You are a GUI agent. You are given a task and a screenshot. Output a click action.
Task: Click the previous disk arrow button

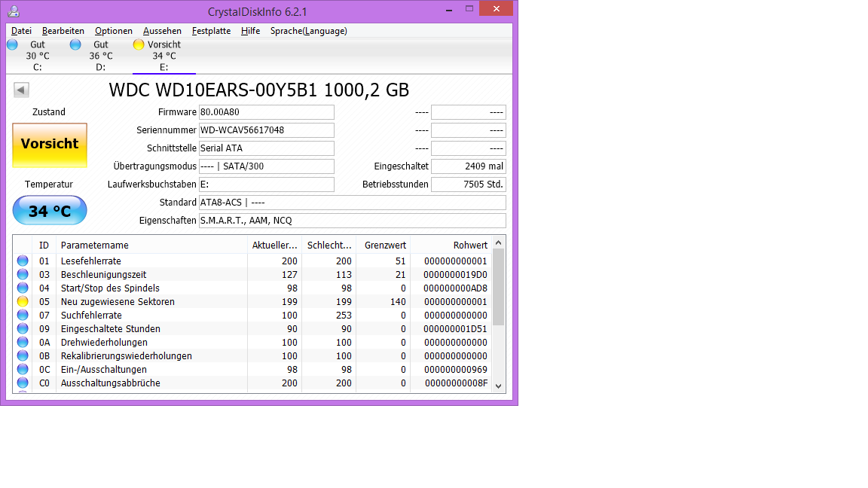(21, 90)
